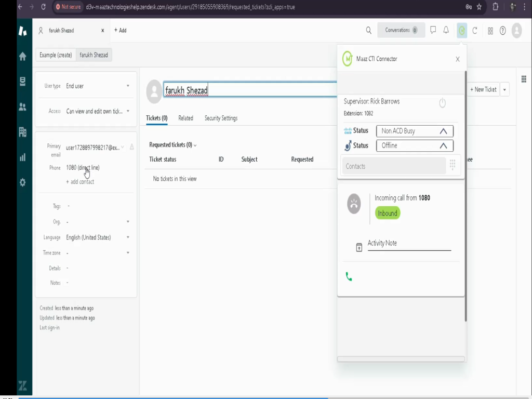The width and height of the screenshot is (532, 399).
Task: Open the Reporting bar chart icon
Action: pos(22,157)
